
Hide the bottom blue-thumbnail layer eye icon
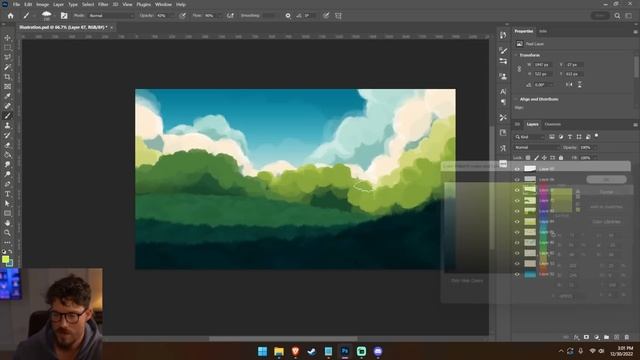click(x=517, y=274)
